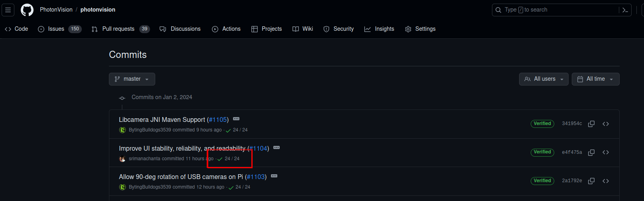
Task: Open pull request #1105 link
Action: 218,120
